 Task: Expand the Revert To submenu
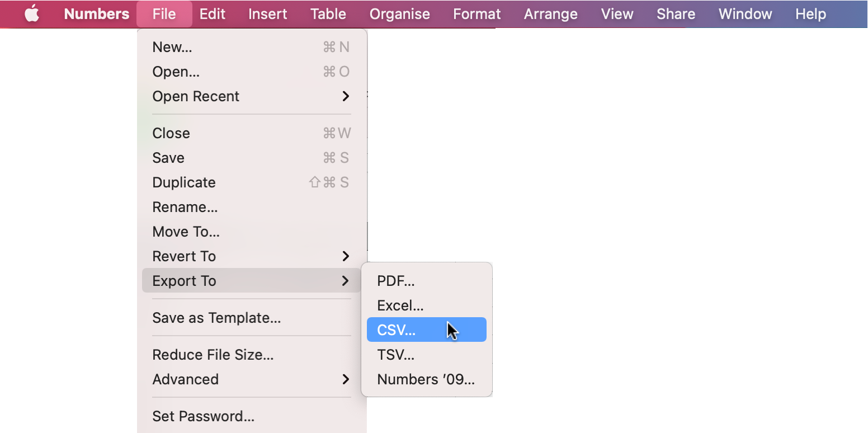[x=185, y=256]
